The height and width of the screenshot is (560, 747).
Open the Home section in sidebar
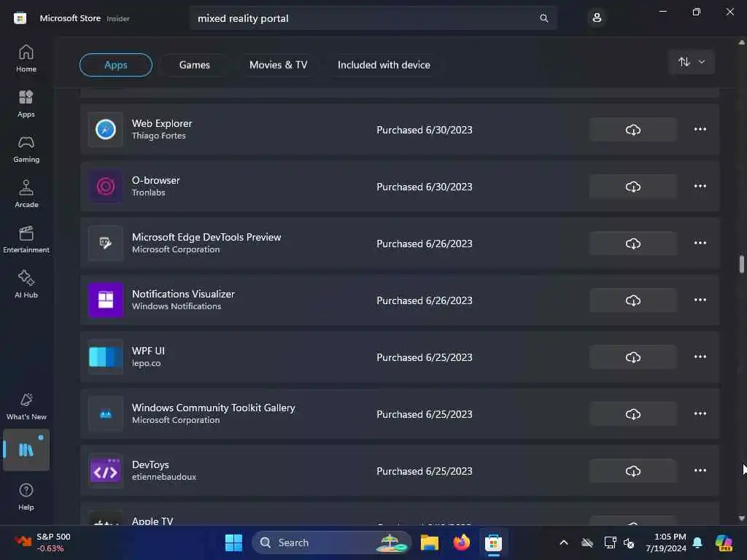tap(26, 58)
